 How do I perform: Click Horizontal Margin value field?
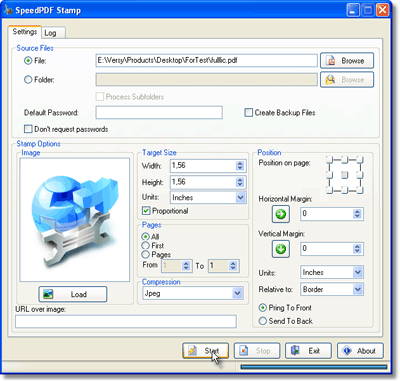pos(326,214)
